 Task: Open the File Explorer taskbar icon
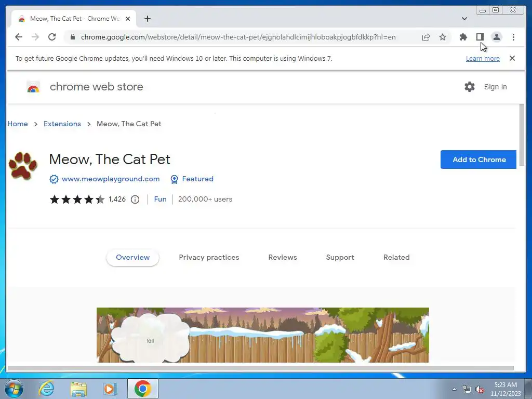pos(78,389)
